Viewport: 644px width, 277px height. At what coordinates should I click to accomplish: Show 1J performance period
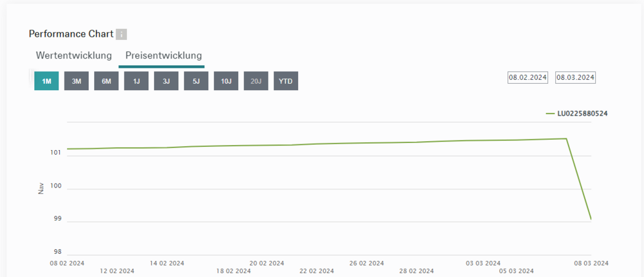point(137,81)
